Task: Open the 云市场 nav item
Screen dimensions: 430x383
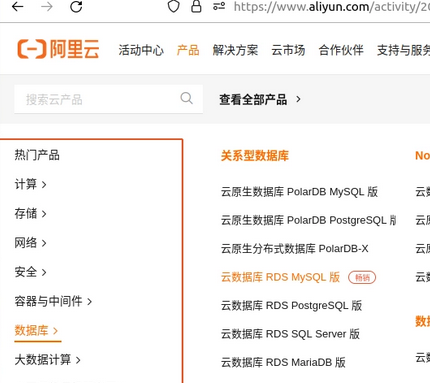Action: (x=288, y=50)
